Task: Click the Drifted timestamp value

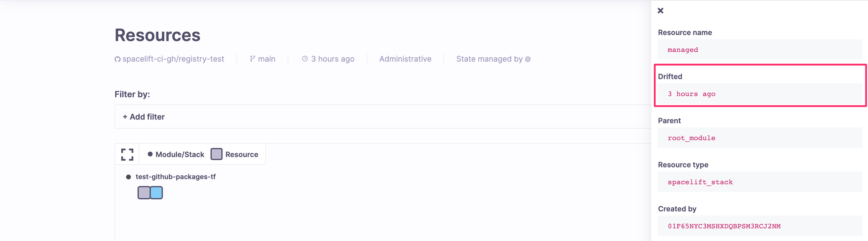Action: pyautogui.click(x=692, y=94)
